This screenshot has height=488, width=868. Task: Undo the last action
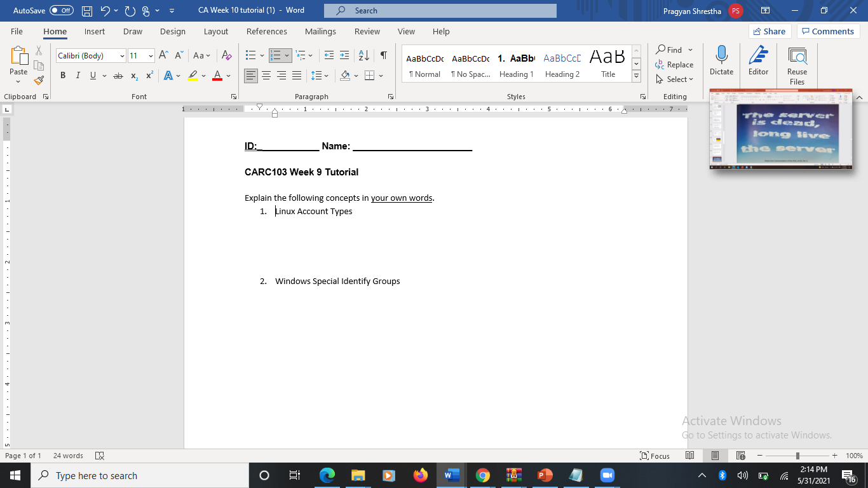[x=105, y=11]
